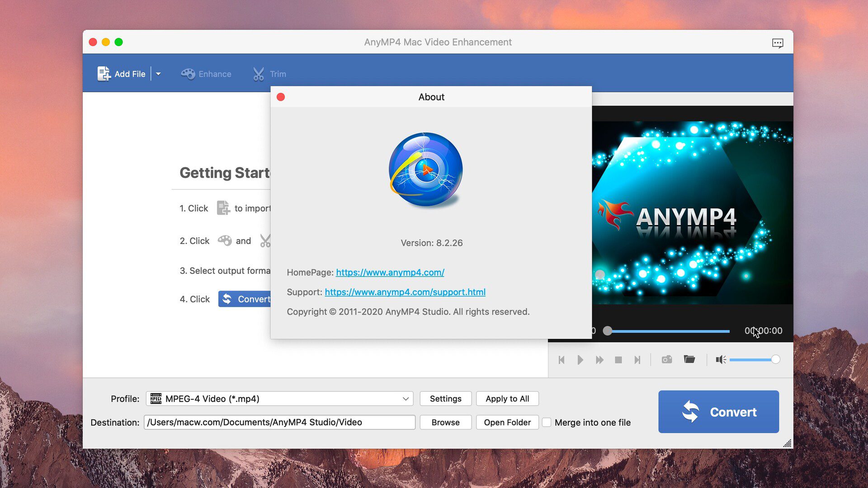Screen dimensions: 868x488
Task: Expand the Add File dropdown arrow
Action: 158,74
